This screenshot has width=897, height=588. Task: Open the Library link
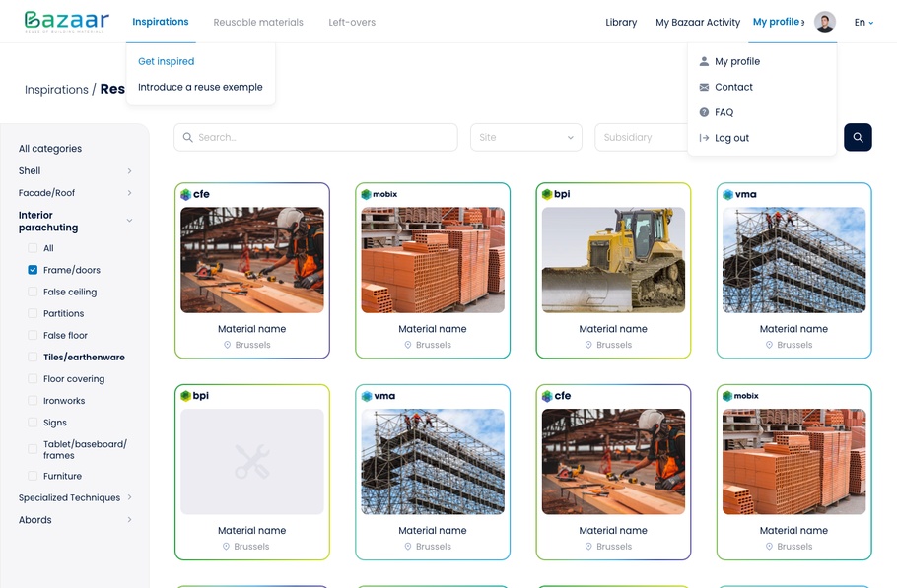[x=621, y=22]
